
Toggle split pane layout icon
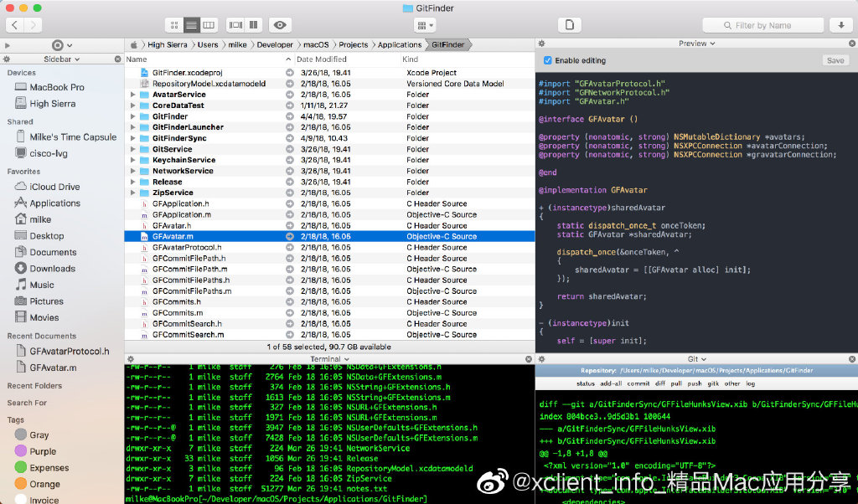(253, 25)
